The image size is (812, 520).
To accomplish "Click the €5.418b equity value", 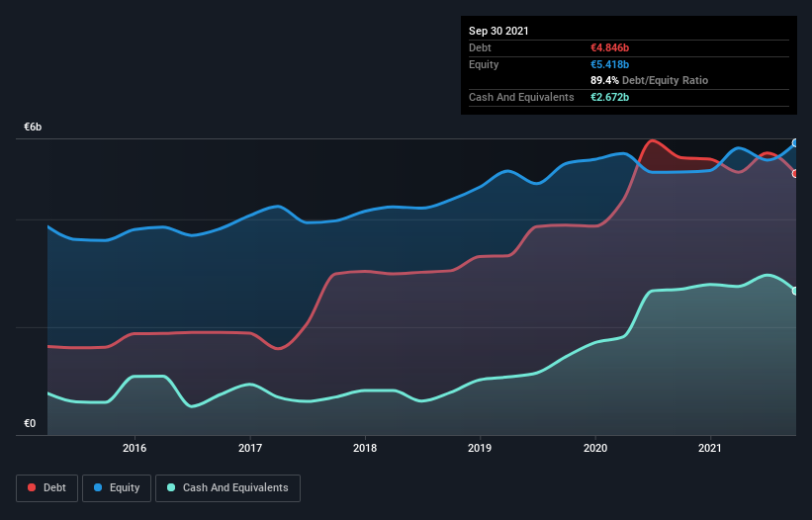I will coord(609,64).
